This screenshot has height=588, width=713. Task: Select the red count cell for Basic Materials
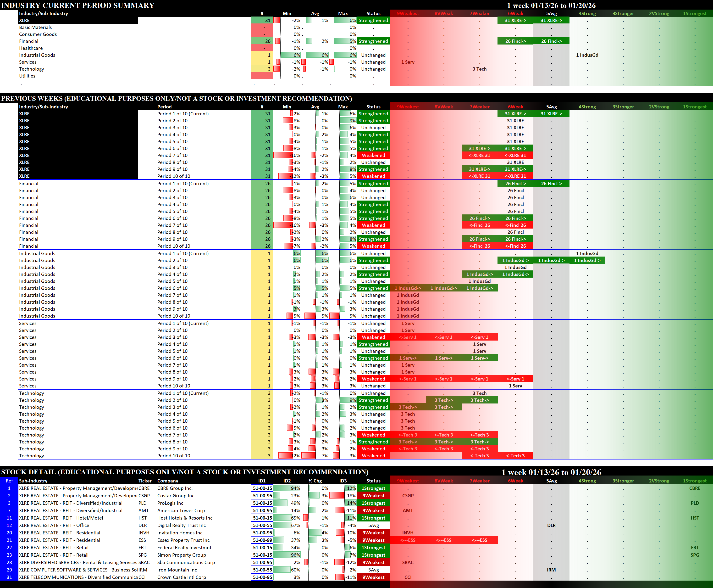(x=262, y=28)
